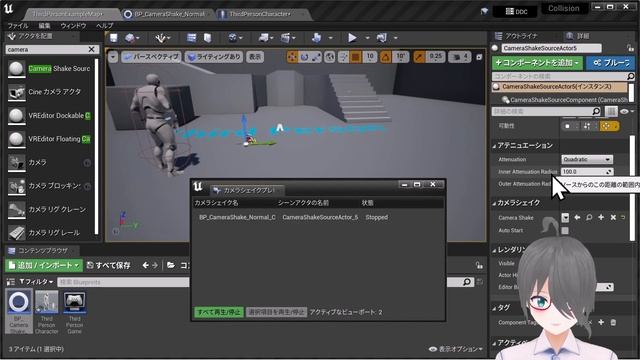Switch to ThirdPersonCharacter tab

260,14
